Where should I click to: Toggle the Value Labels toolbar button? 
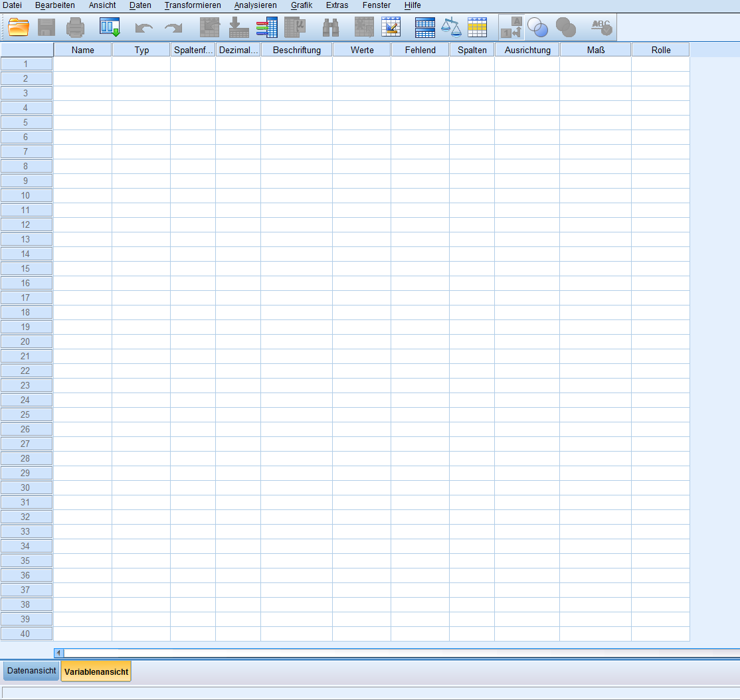(511, 27)
